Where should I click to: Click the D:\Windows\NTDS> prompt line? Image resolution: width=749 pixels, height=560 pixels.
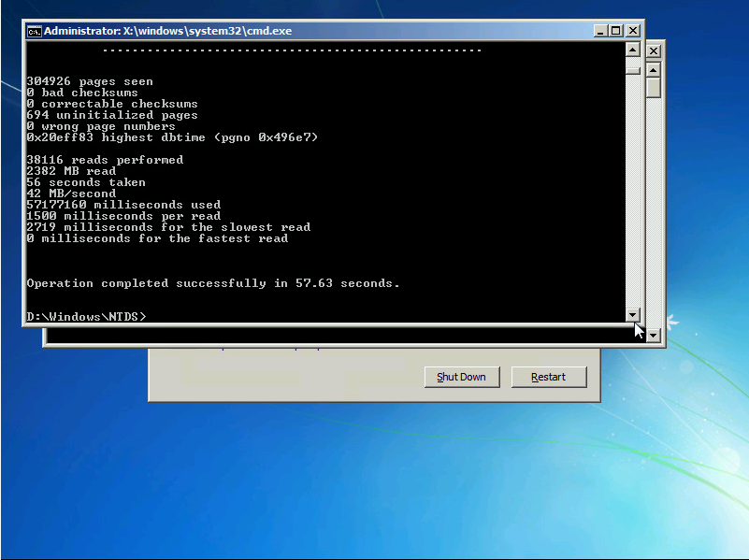[x=86, y=317]
